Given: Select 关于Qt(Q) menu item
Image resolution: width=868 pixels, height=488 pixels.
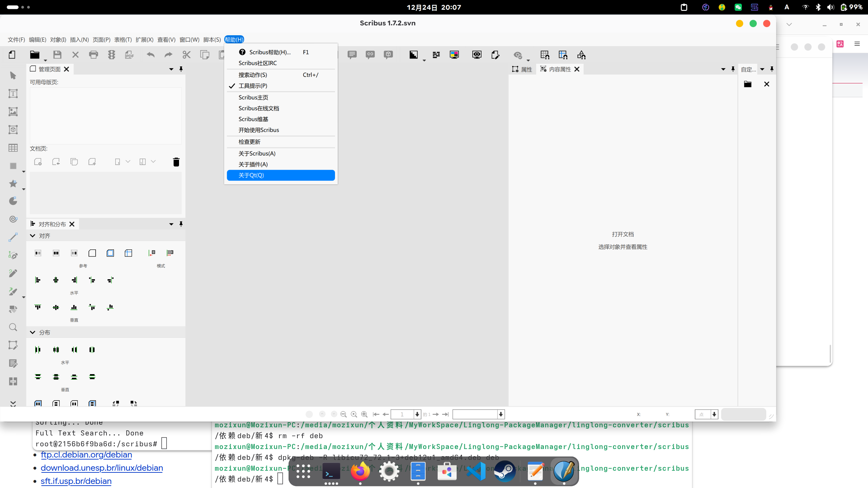Looking at the screenshot, I should pyautogui.click(x=281, y=175).
